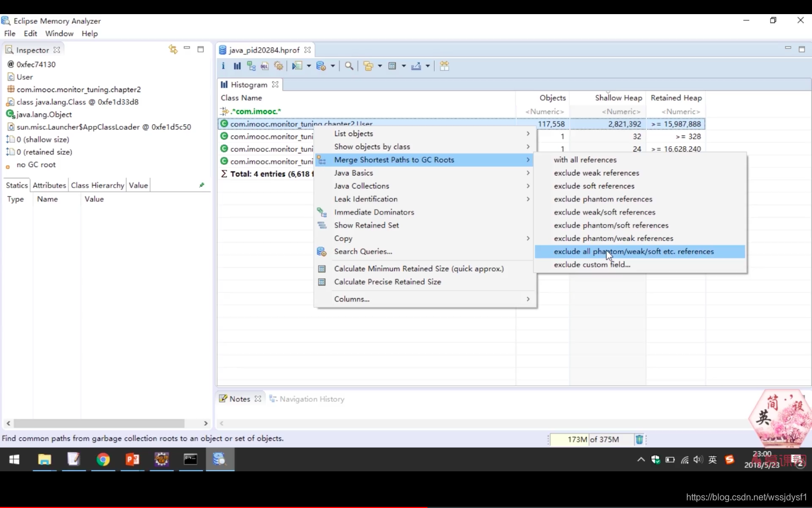Viewport: 812px width, 508px height.
Task: Click the Run Expert System Test report icon
Action: coord(297,66)
